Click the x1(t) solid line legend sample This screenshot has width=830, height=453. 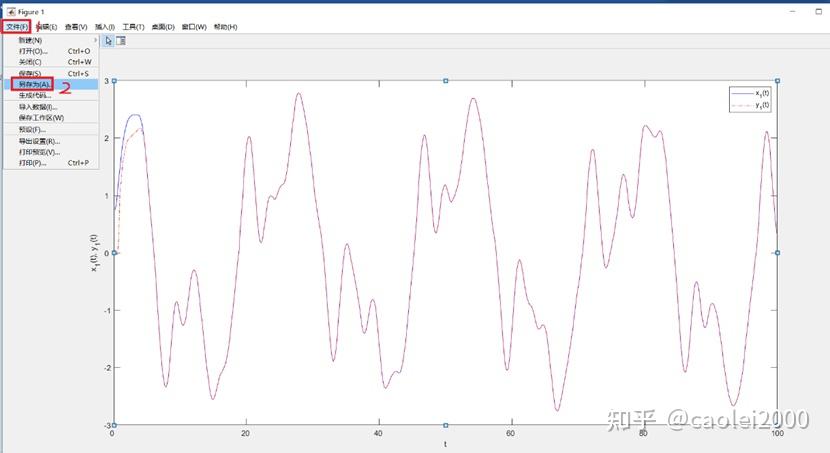[742, 93]
